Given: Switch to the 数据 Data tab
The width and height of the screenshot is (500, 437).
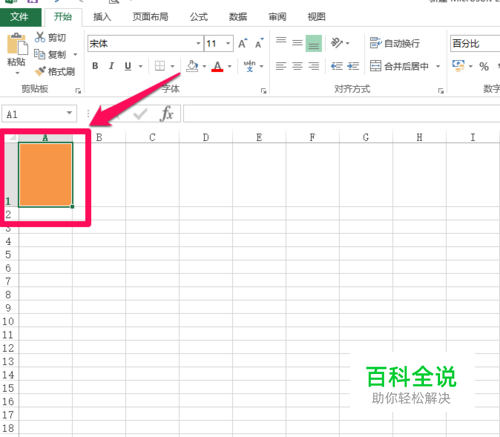Looking at the screenshot, I should [238, 17].
